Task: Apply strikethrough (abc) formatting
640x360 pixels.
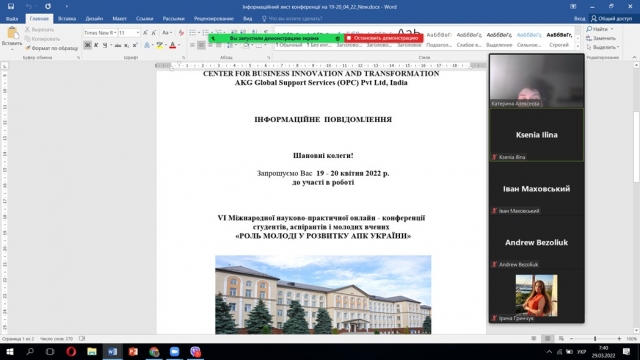Action: 118,45
